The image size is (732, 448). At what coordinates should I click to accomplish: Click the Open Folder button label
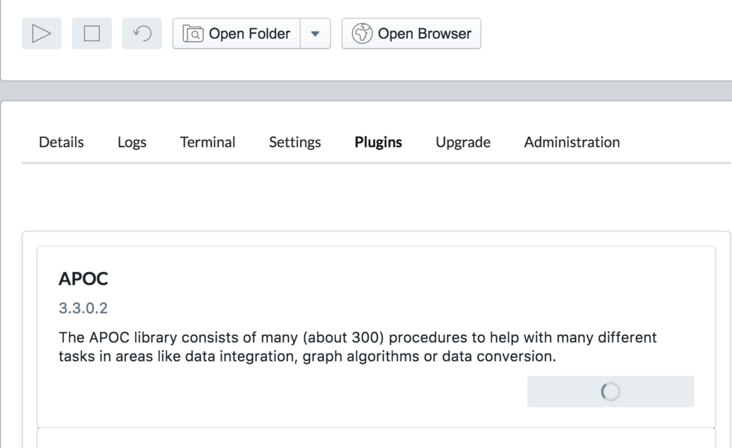click(249, 33)
